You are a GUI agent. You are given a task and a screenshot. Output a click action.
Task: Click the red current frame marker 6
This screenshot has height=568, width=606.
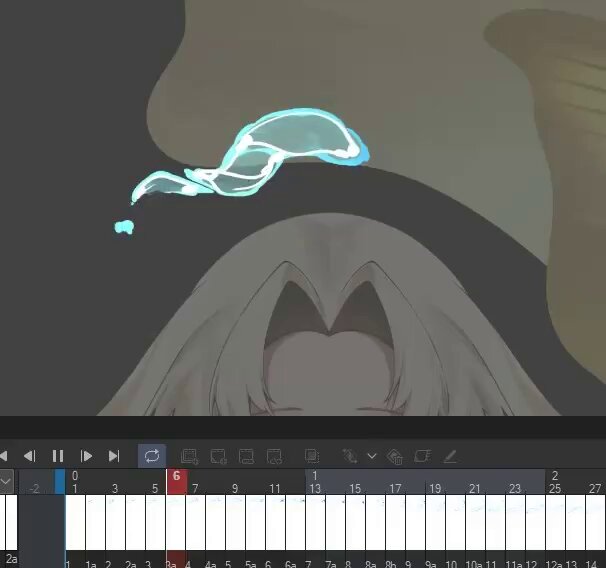click(177, 481)
